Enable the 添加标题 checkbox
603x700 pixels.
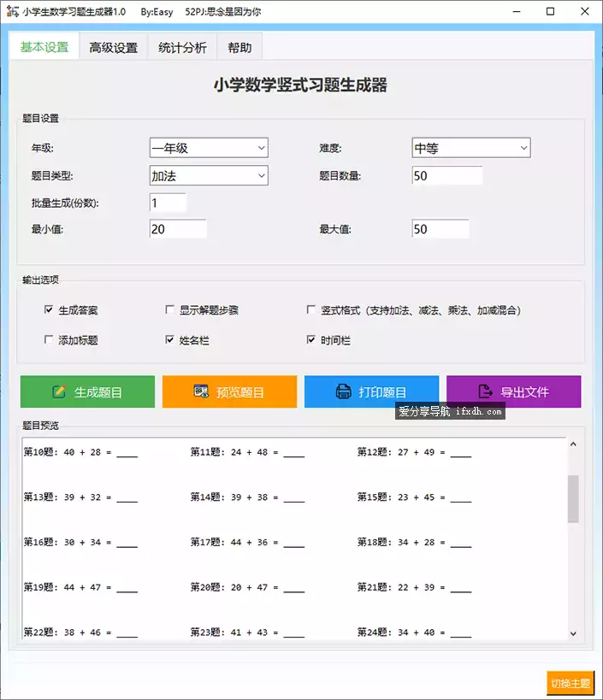(x=49, y=339)
